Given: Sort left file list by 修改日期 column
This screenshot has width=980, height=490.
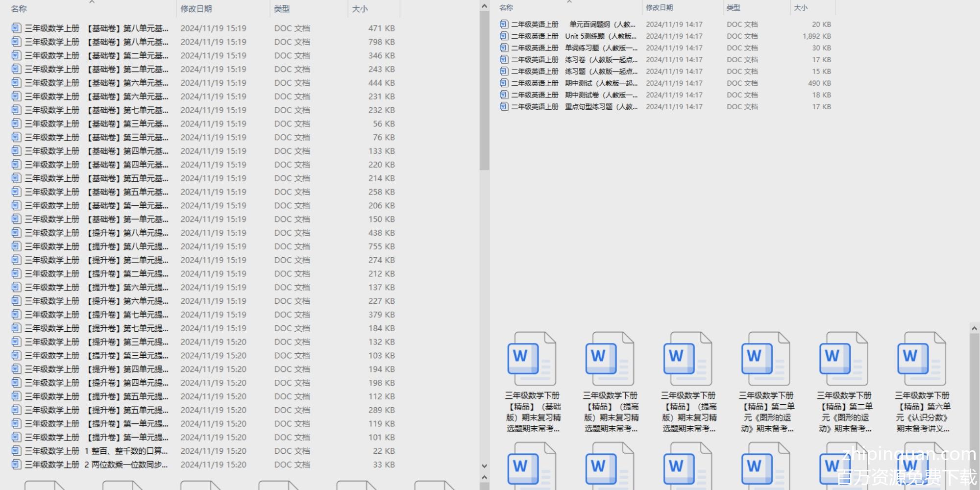Looking at the screenshot, I should [196, 9].
